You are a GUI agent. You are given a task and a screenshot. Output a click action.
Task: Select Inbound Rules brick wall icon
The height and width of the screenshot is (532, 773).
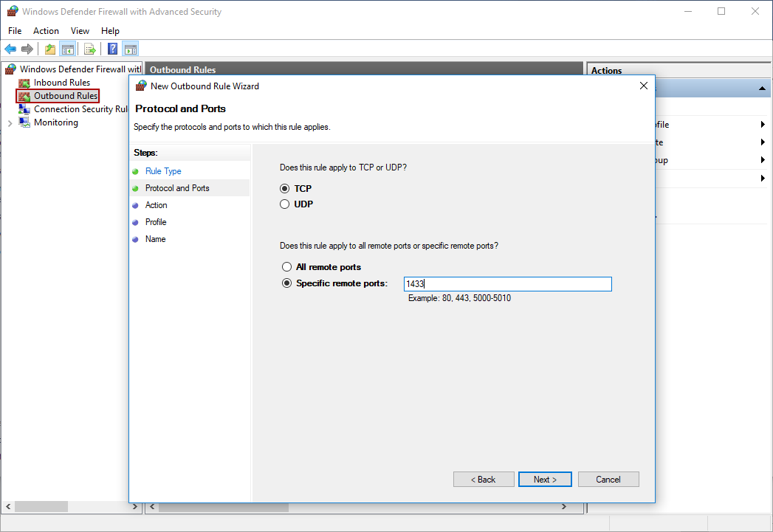[x=24, y=83]
